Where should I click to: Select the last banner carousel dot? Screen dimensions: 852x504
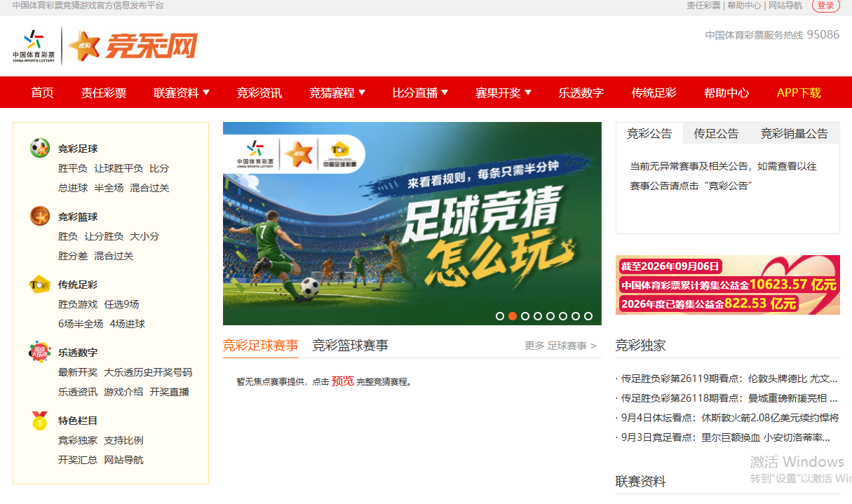[588, 316]
